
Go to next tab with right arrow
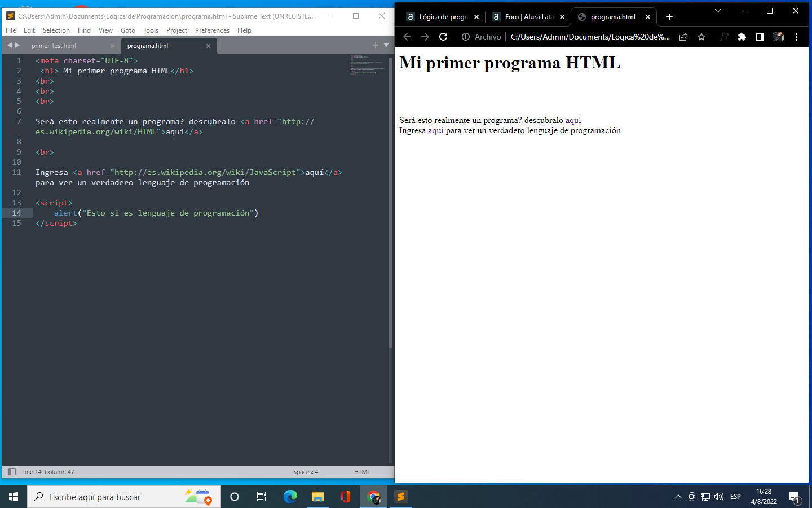point(17,45)
